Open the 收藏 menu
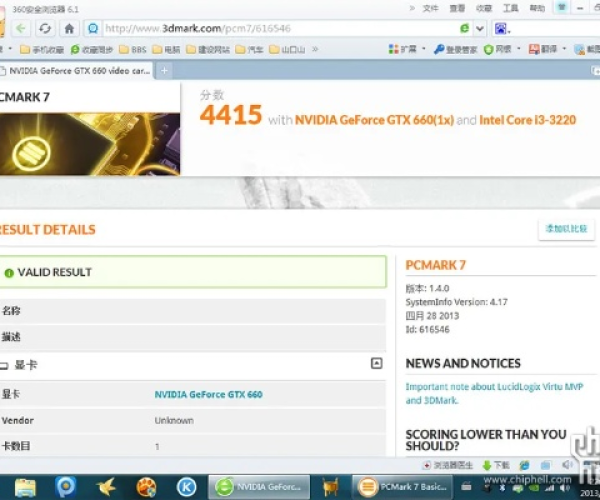The height and width of the screenshot is (500, 600). pyautogui.click(x=484, y=8)
